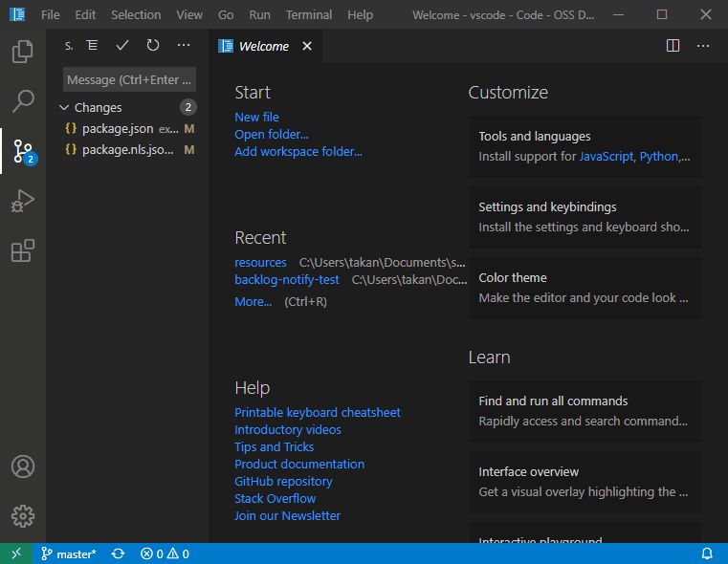The width and height of the screenshot is (728, 564).
Task: Open editor more actions ellipsis
Action: tap(703, 46)
